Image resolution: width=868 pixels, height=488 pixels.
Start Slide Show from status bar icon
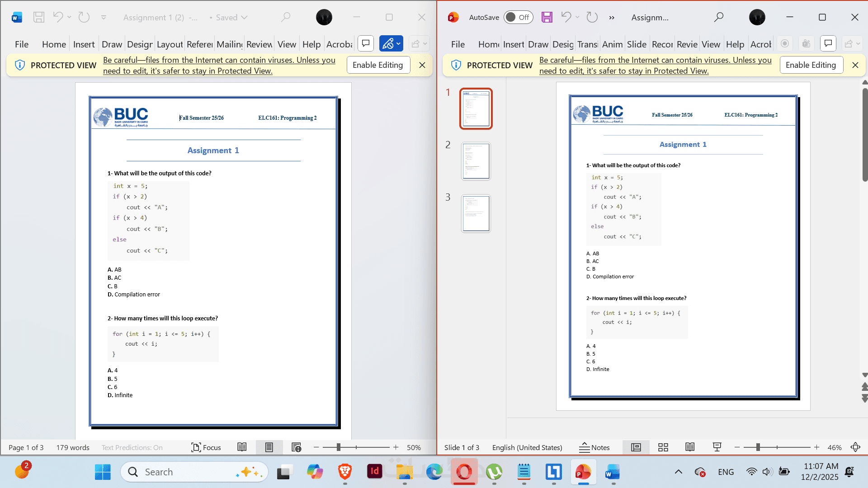(717, 447)
